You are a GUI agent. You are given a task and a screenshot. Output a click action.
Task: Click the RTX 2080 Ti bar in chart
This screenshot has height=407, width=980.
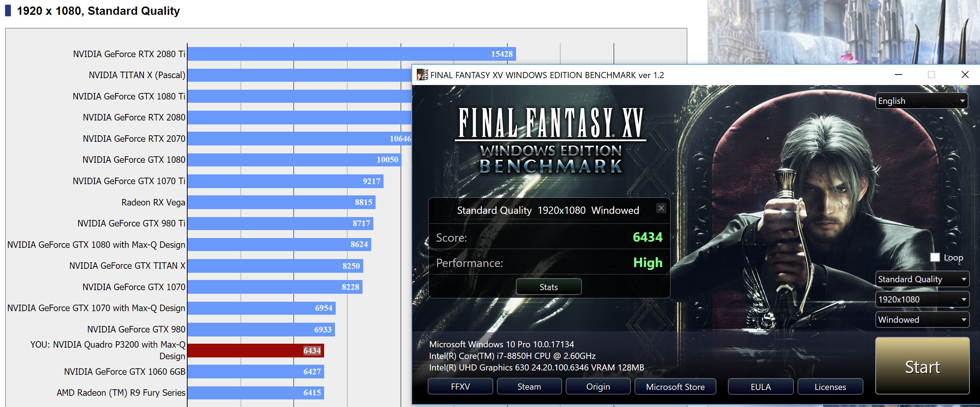pyautogui.click(x=352, y=54)
